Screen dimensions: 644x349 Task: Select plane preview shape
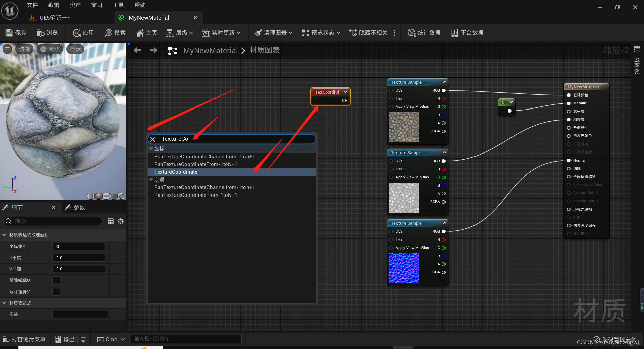coord(106,196)
